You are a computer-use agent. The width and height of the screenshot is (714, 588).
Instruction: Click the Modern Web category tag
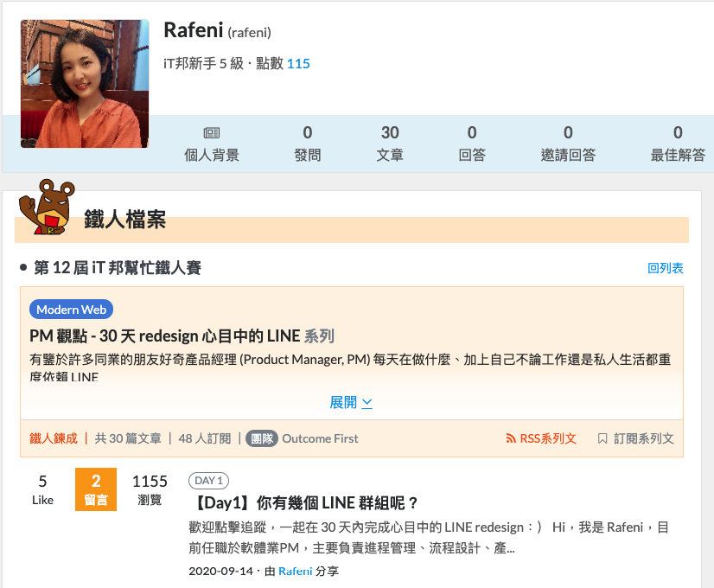click(71, 310)
